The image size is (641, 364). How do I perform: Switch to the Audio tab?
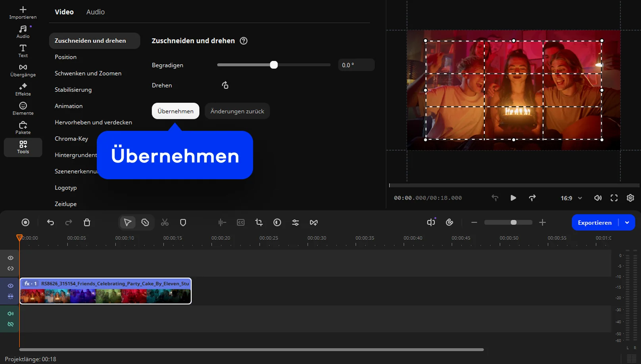coord(96,12)
